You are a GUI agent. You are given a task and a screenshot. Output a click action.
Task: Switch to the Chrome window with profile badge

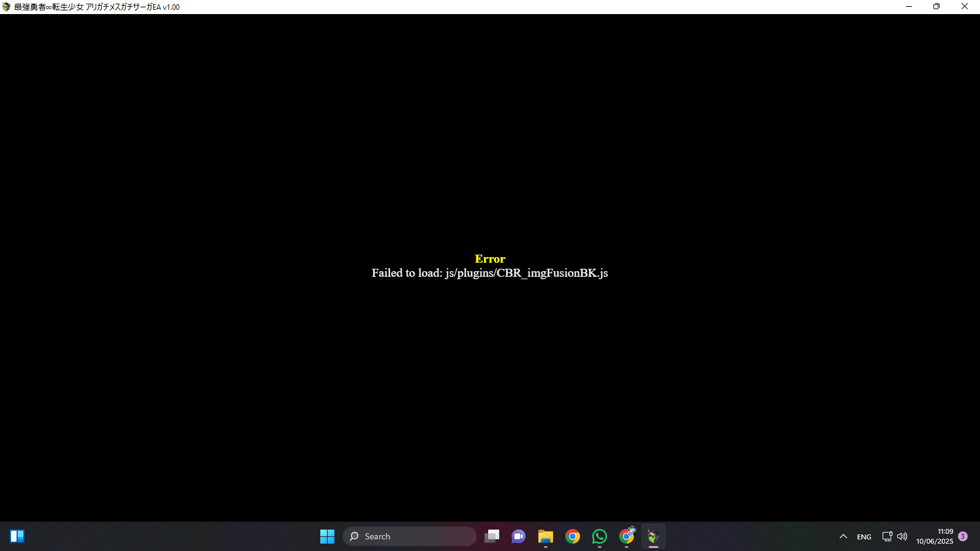627,536
